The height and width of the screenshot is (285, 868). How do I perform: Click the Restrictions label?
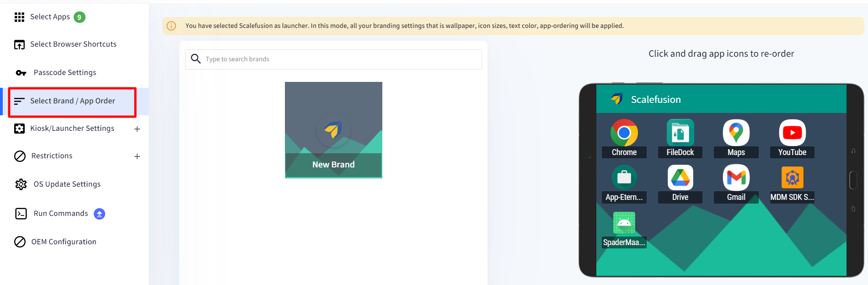point(52,156)
